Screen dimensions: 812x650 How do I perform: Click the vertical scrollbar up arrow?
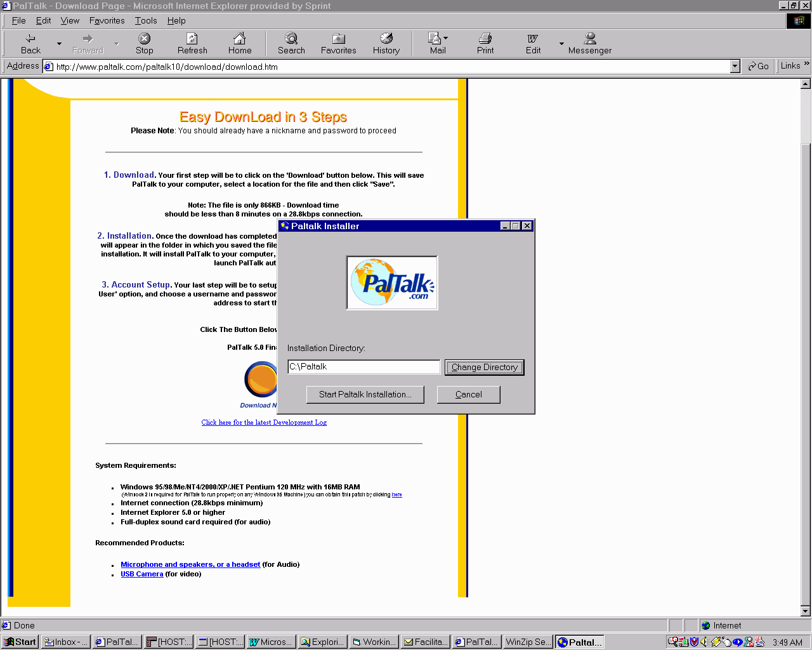[806, 83]
